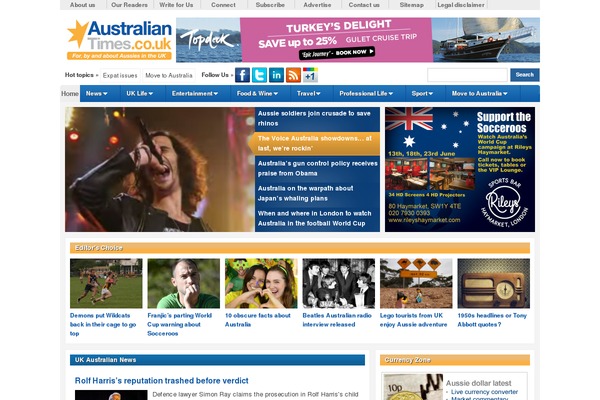Expand the UK Life dropdown menu
The height and width of the screenshot is (400, 600).
140,93
